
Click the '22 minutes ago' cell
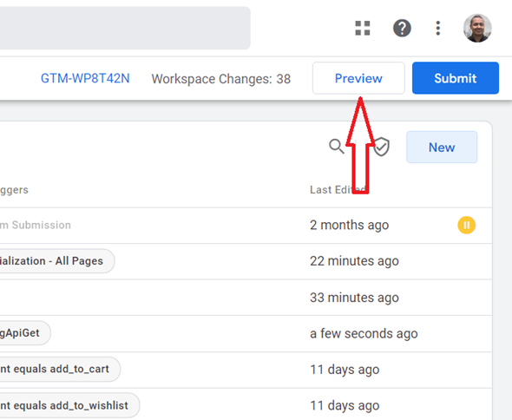[354, 261]
